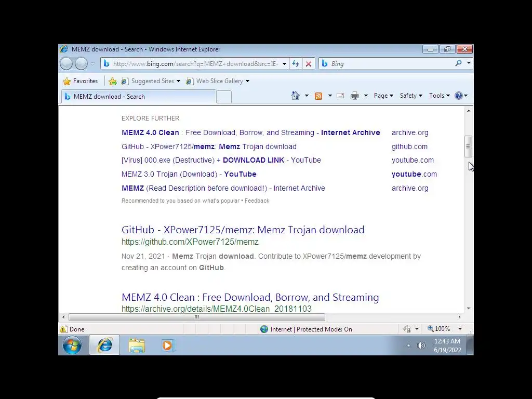This screenshot has height=399, width=532.
Task: Open MEMZ 4.0 Clean Internet Archive link
Action: tap(251, 132)
